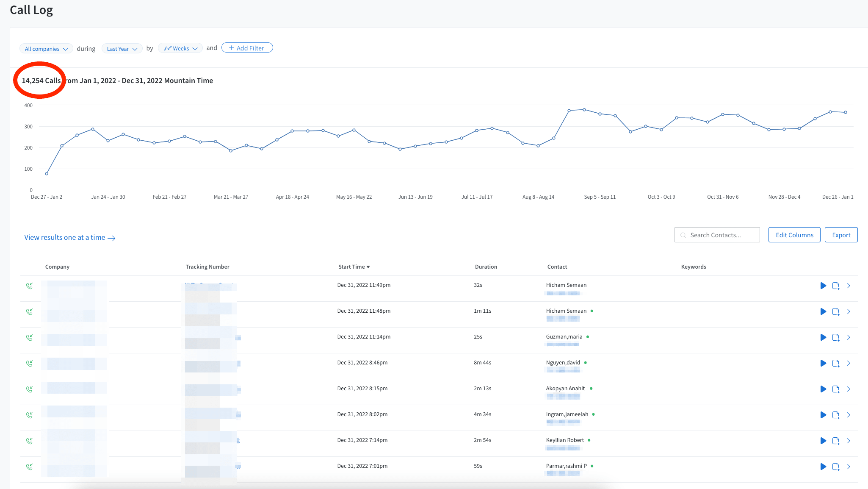Open details chevron for Guzman,maria call
This screenshot has width=868, height=489.
tap(849, 337)
